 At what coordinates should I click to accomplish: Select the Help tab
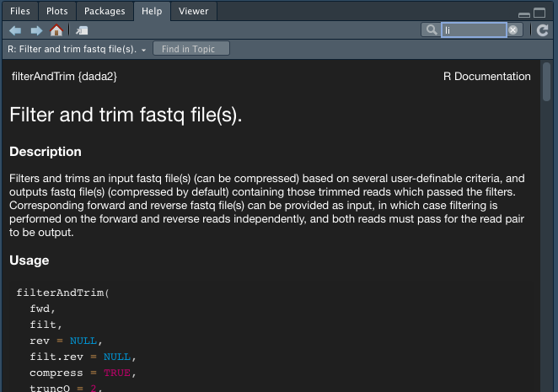coord(152,11)
